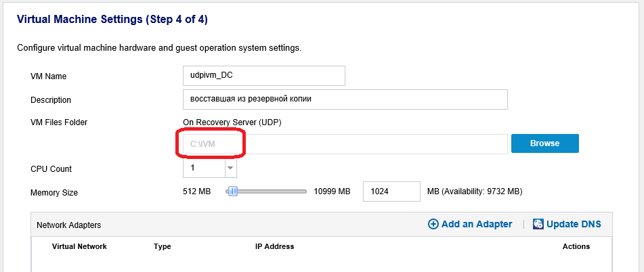Click the VM Files Folder label
The width and height of the screenshot is (644, 272).
tap(59, 122)
